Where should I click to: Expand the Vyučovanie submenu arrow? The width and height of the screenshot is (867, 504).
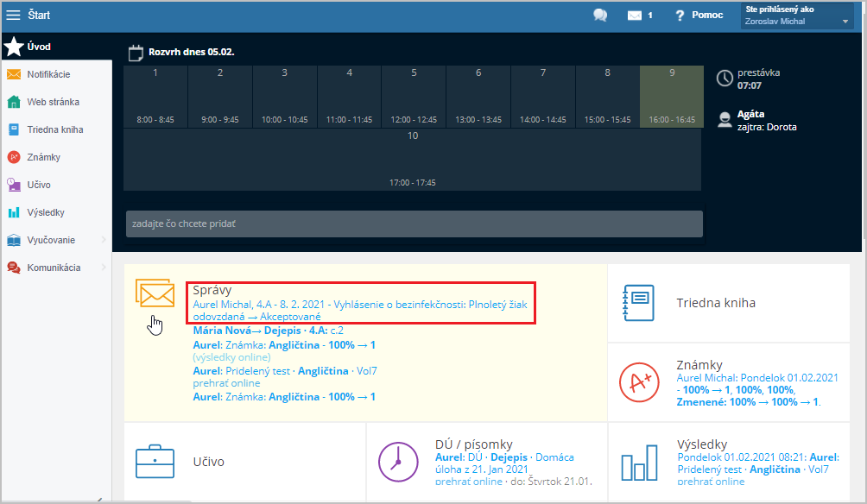click(x=104, y=240)
